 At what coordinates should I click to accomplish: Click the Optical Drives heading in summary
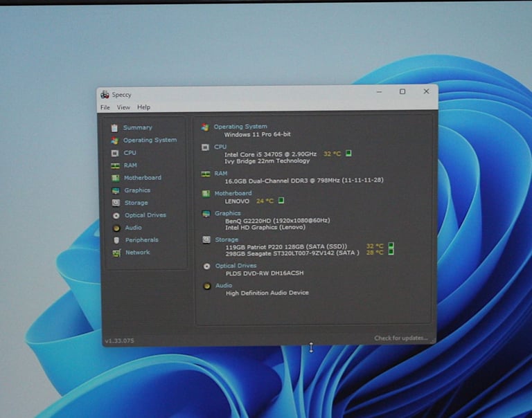(x=236, y=266)
